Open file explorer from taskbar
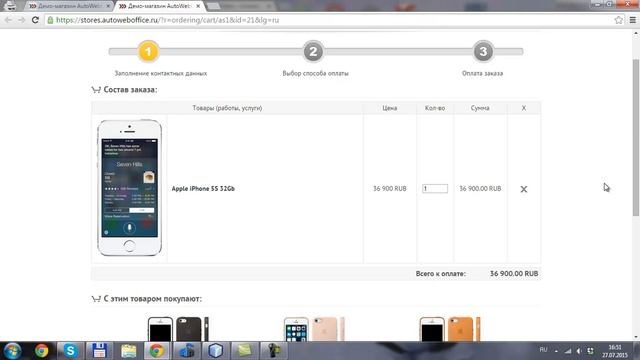This screenshot has height=360, width=640. coord(128,351)
